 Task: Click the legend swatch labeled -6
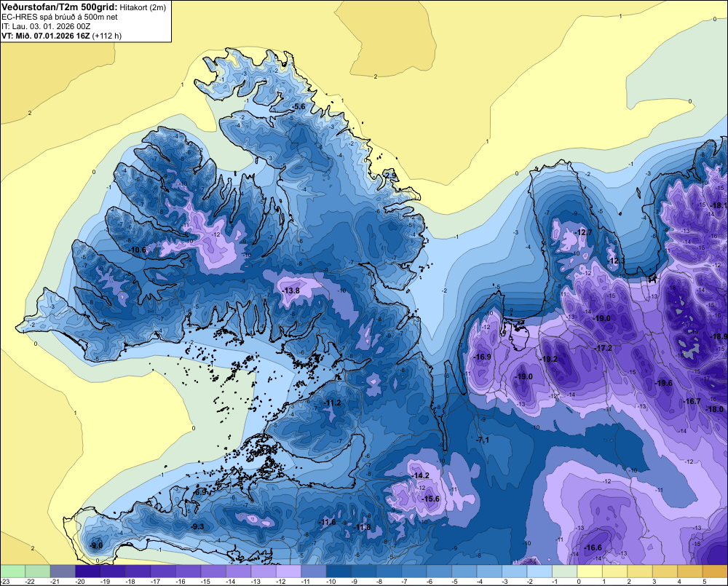coord(439,571)
